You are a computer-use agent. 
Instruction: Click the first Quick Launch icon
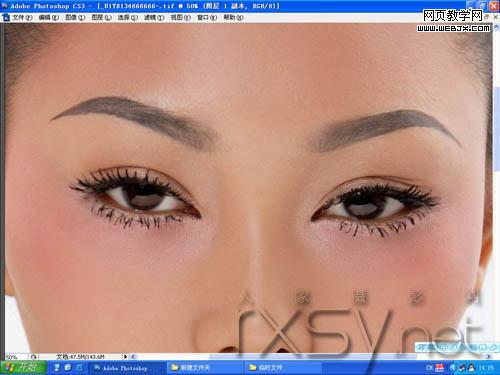tap(57, 368)
